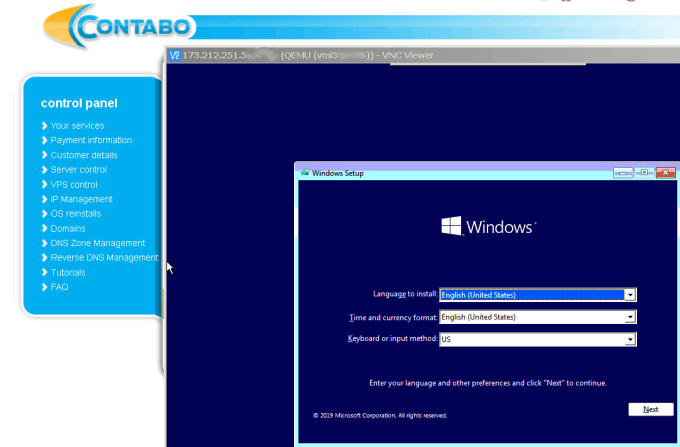The width and height of the screenshot is (680, 447).
Task: Open VPS control page
Action: click(x=74, y=184)
